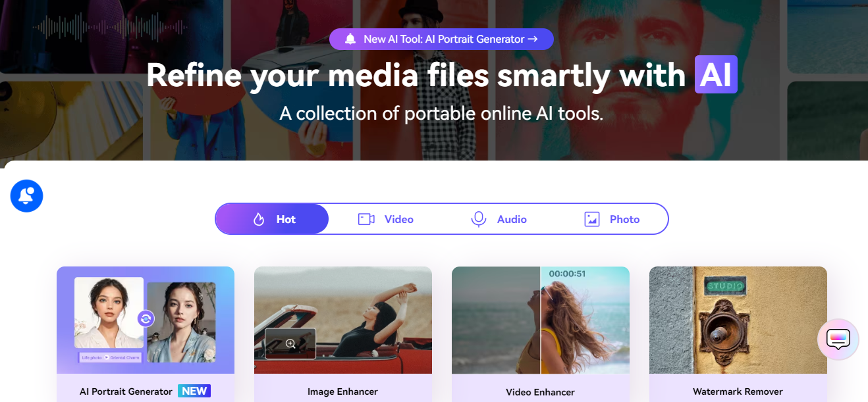Open the chat support bubble icon
This screenshot has width=868, height=402.
click(838, 339)
